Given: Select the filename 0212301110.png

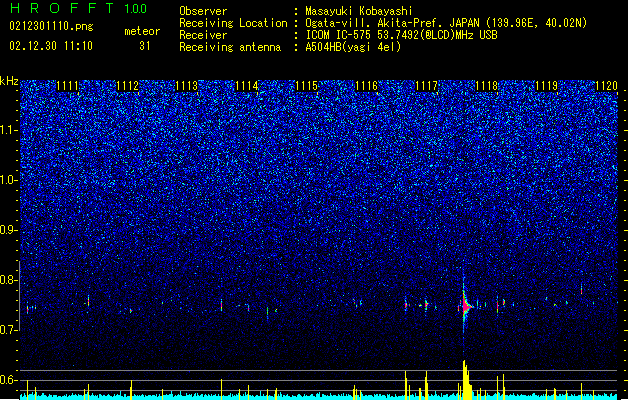Looking at the screenshot, I should (x=51, y=26).
